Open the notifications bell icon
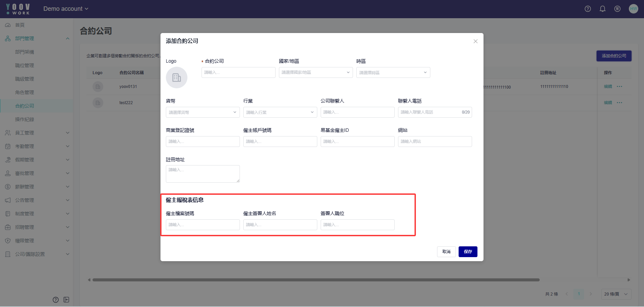The width and height of the screenshot is (644, 307). (602, 9)
